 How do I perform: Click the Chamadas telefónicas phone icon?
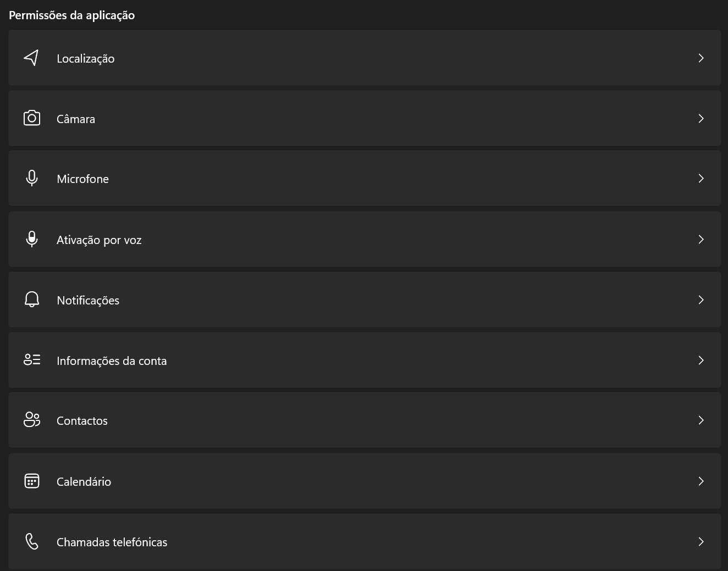pyautogui.click(x=32, y=541)
